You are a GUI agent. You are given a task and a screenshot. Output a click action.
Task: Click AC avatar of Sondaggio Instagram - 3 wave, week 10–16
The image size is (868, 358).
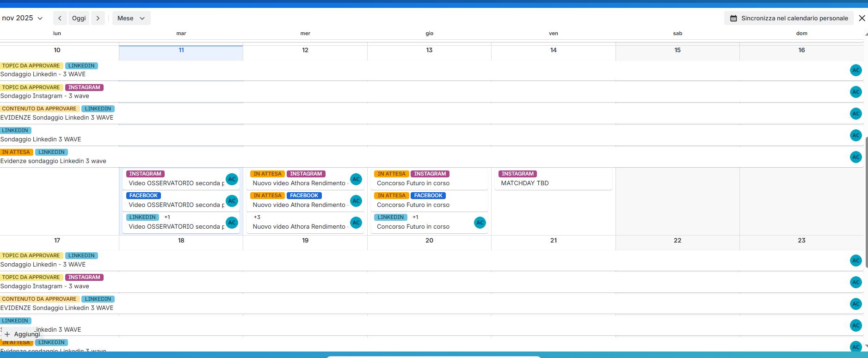click(856, 92)
